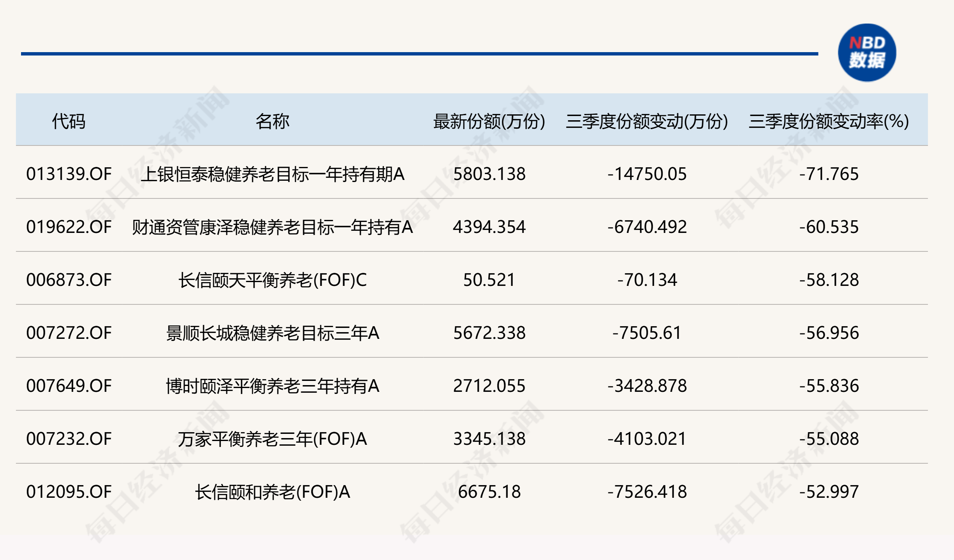Select the share value 3345.138

coord(489,439)
